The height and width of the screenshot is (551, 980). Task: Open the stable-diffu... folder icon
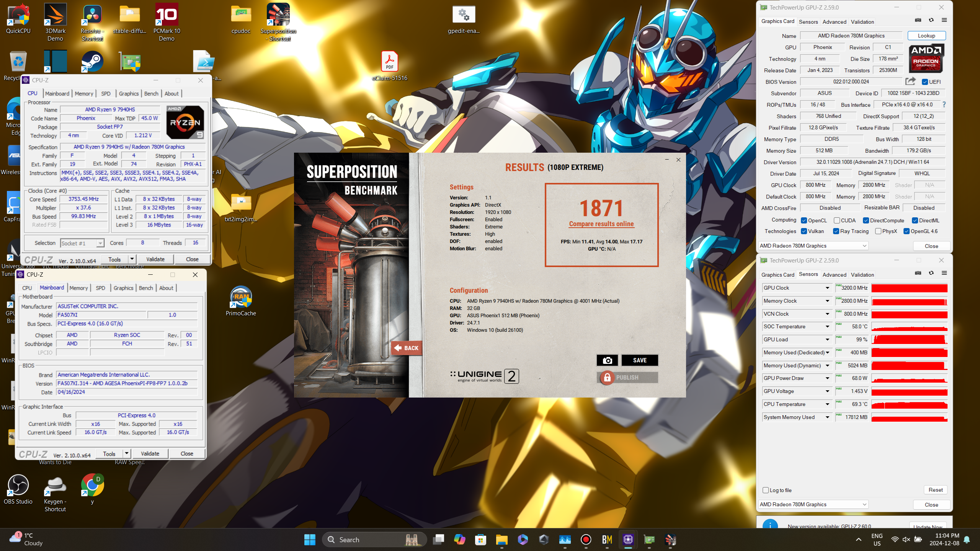coord(130,19)
